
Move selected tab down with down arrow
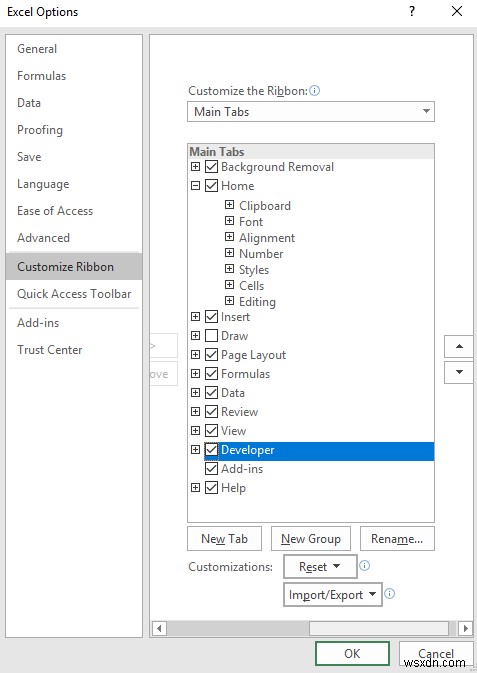tap(459, 372)
